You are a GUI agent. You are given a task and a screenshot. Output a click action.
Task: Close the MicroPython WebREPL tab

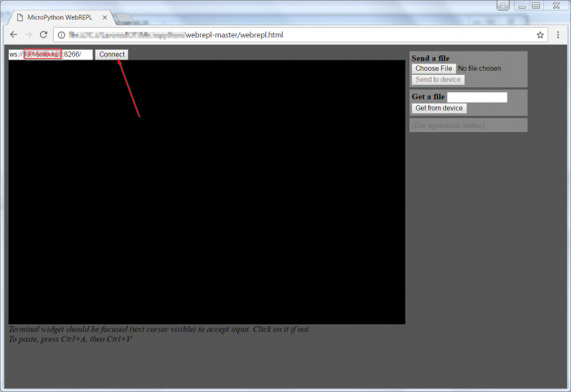point(104,17)
